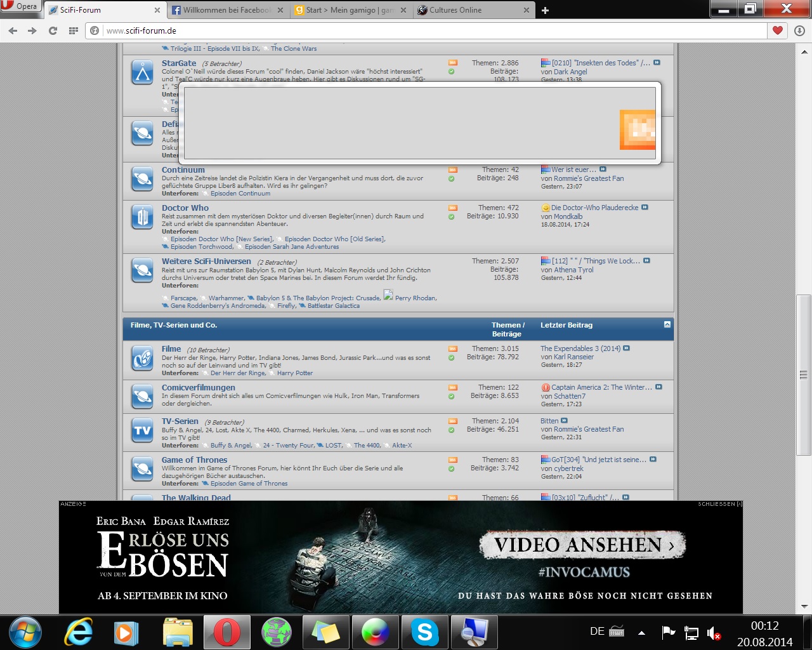Screen dimensions: 812x650
Task: Go to last post arrow for The Expendables 3
Action: click(627, 348)
